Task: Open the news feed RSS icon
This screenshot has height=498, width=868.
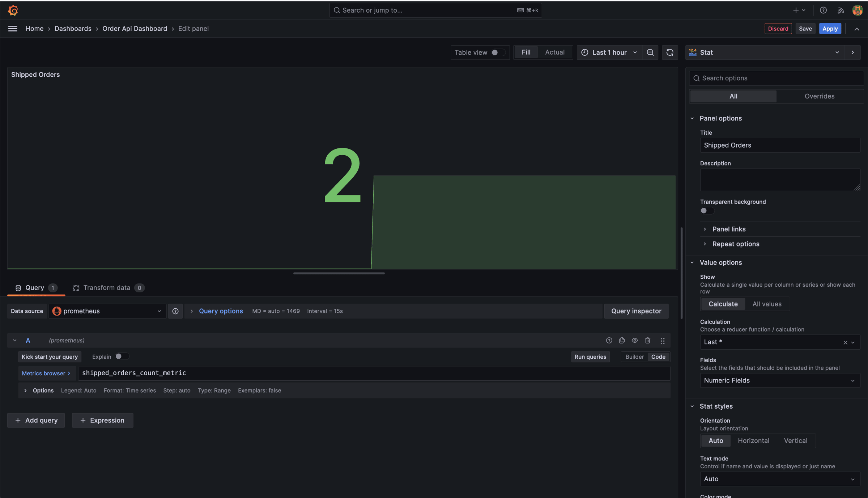Action: click(841, 10)
